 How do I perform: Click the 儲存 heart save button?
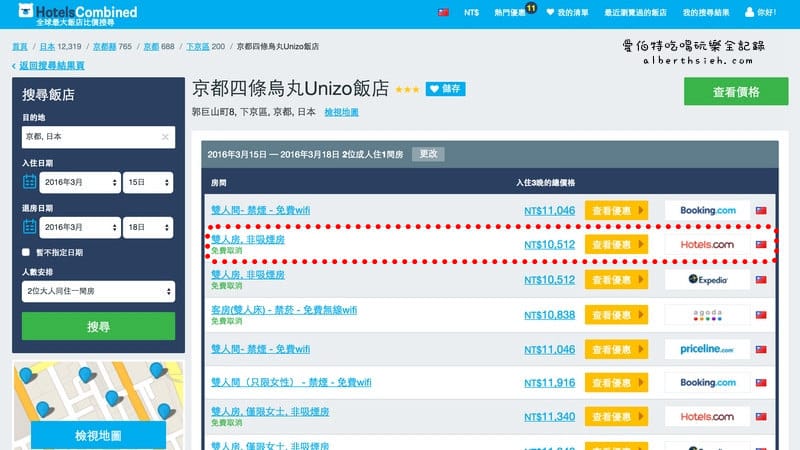(x=445, y=89)
